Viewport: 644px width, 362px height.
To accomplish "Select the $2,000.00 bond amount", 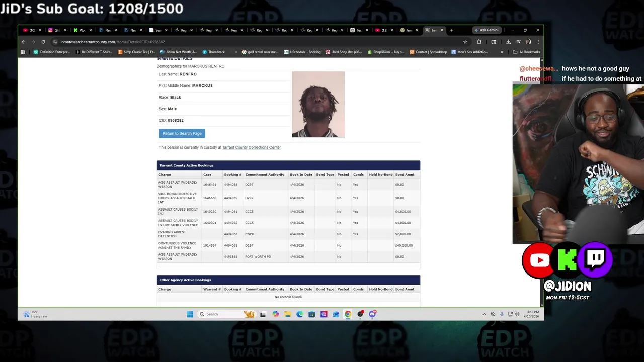I will (x=403, y=234).
